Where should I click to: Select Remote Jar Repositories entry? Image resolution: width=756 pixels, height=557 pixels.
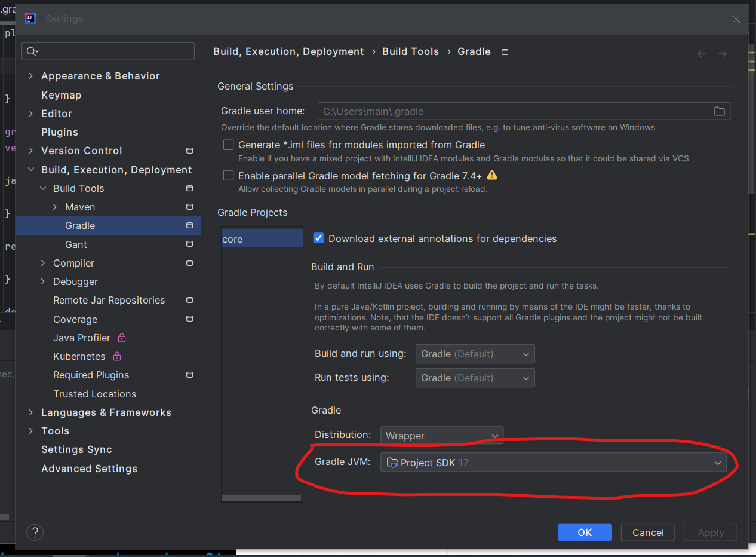(x=109, y=300)
